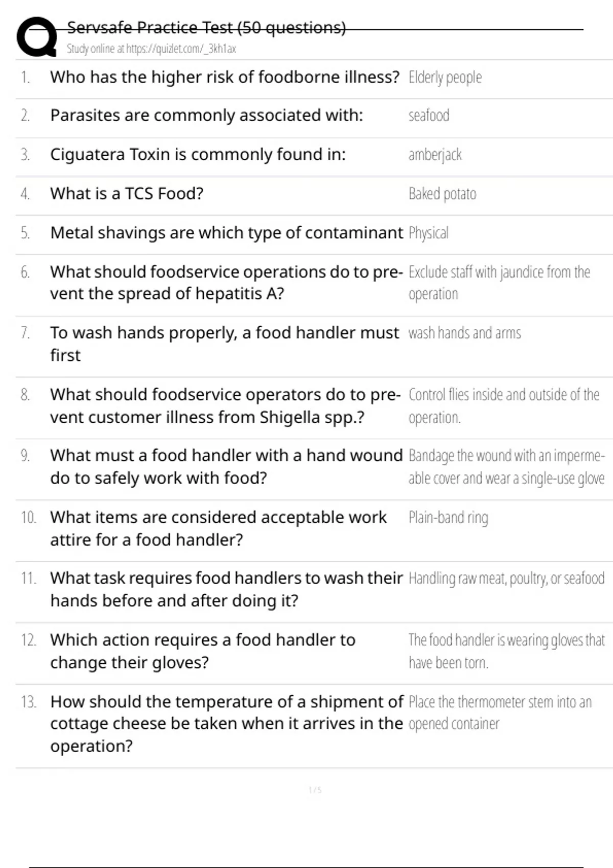Select the cottage cheese temperature question
613x868 pixels.
point(226,724)
